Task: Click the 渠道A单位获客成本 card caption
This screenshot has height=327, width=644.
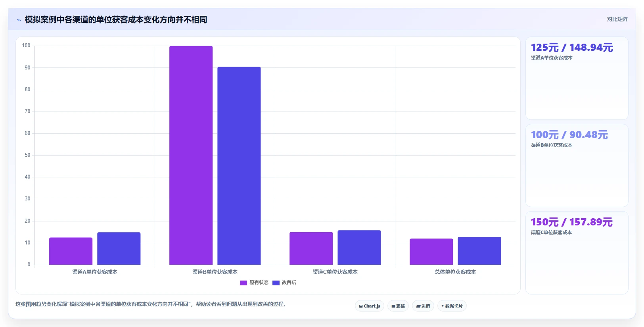Action: pos(552,58)
